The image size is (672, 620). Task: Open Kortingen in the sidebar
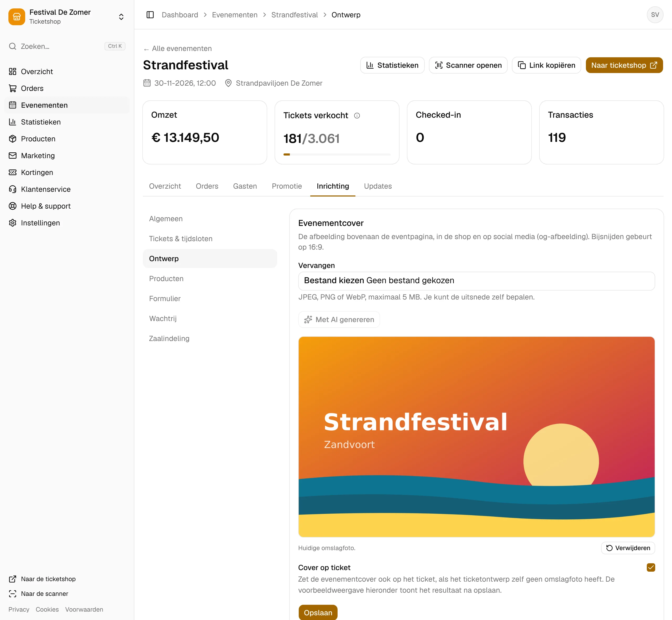click(x=67, y=172)
